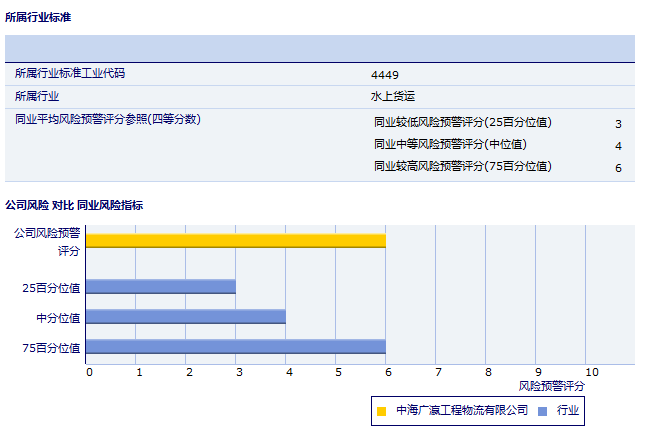Select the industry code value 4449
668x432 pixels.
click(384, 75)
